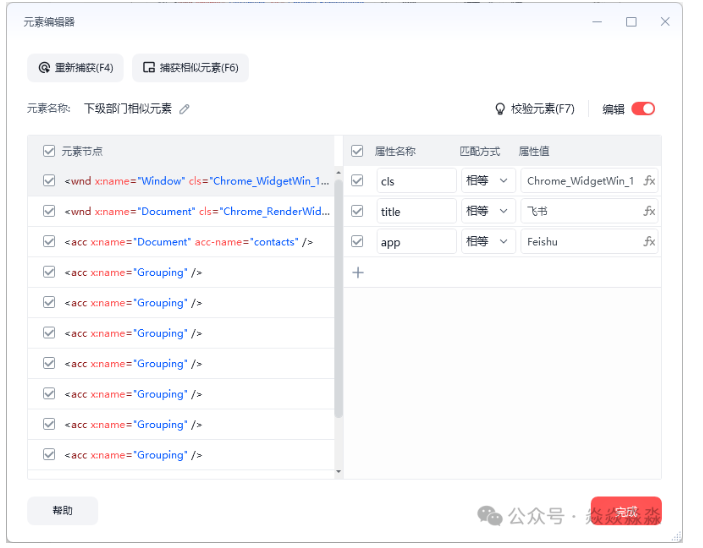Click fx icon in Feishu value field

tap(649, 242)
